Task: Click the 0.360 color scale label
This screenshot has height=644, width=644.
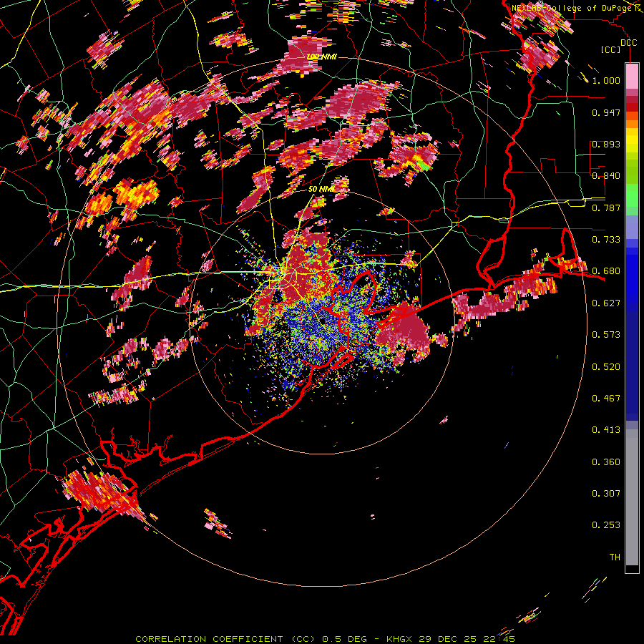Action: pos(606,462)
